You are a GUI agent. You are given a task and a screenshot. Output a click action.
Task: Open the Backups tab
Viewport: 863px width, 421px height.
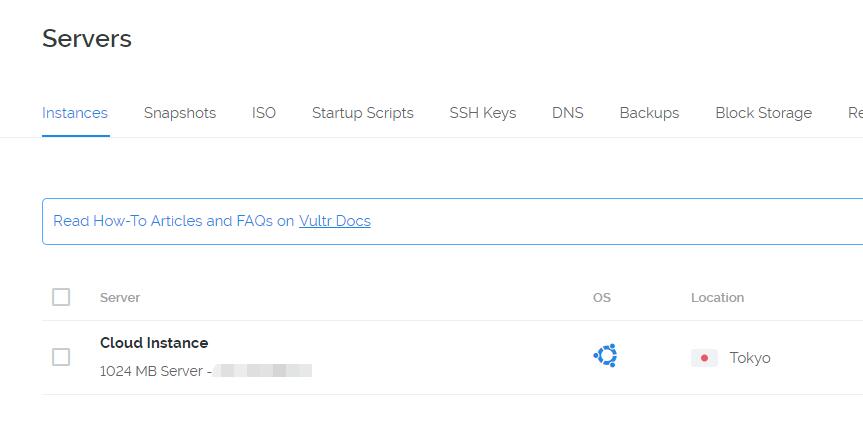[x=649, y=113]
